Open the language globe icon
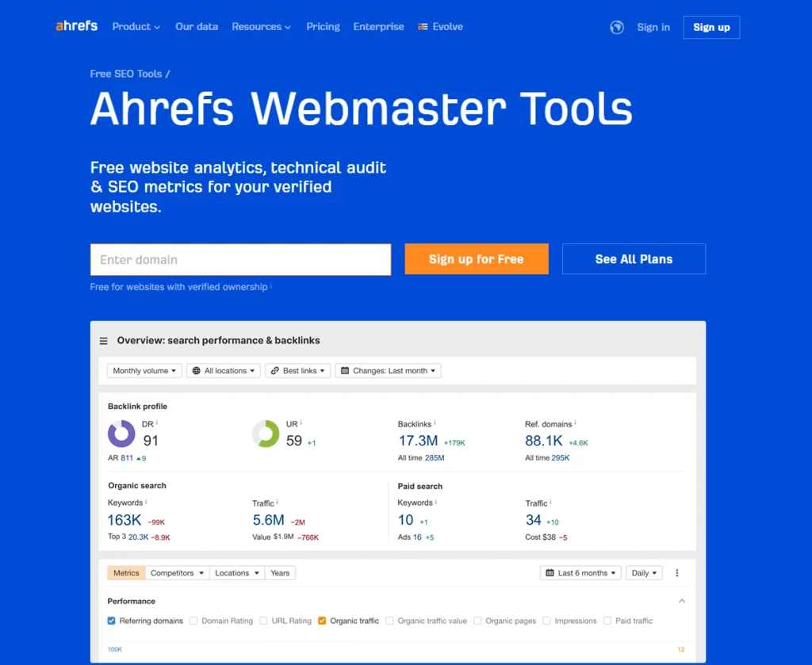This screenshot has height=665, width=812. [x=616, y=27]
